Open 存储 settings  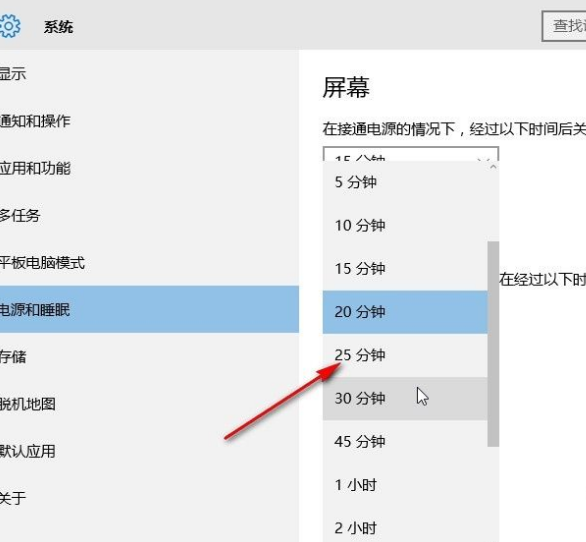point(149,357)
